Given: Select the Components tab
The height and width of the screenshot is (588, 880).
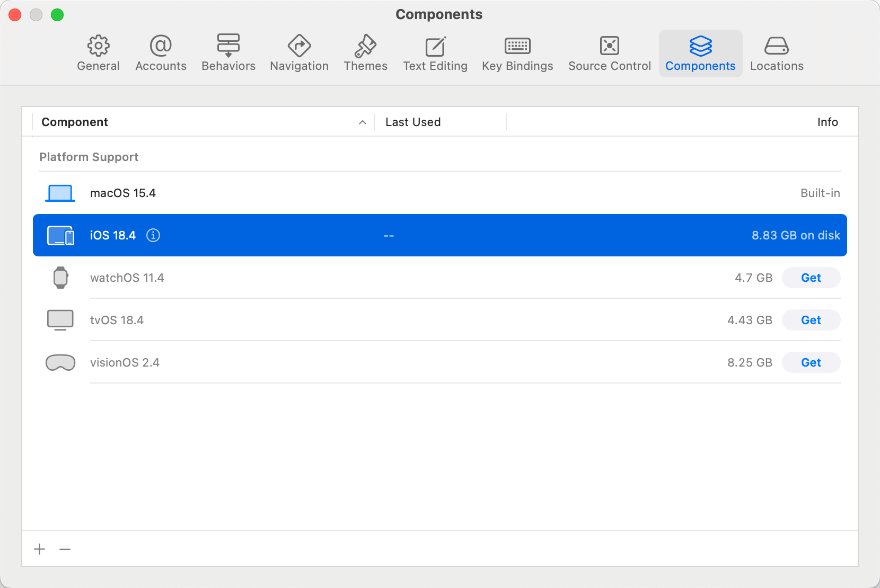Looking at the screenshot, I should pos(700,54).
